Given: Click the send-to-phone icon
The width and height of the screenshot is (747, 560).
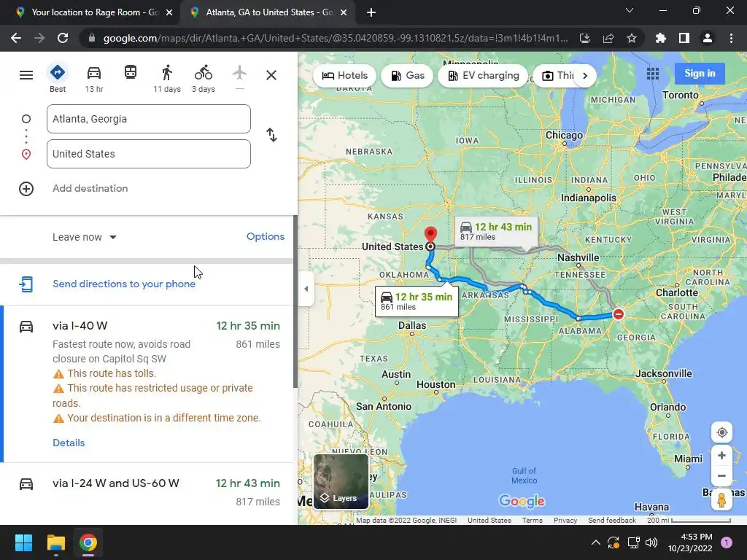Looking at the screenshot, I should 26,284.
